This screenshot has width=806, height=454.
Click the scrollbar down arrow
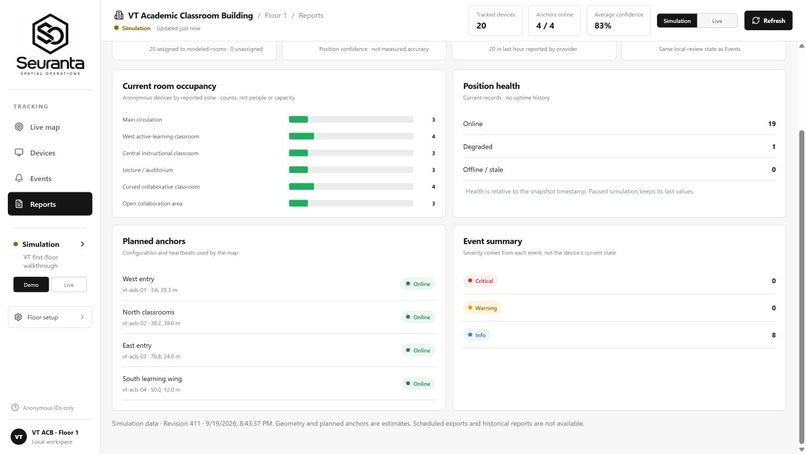point(801,449)
